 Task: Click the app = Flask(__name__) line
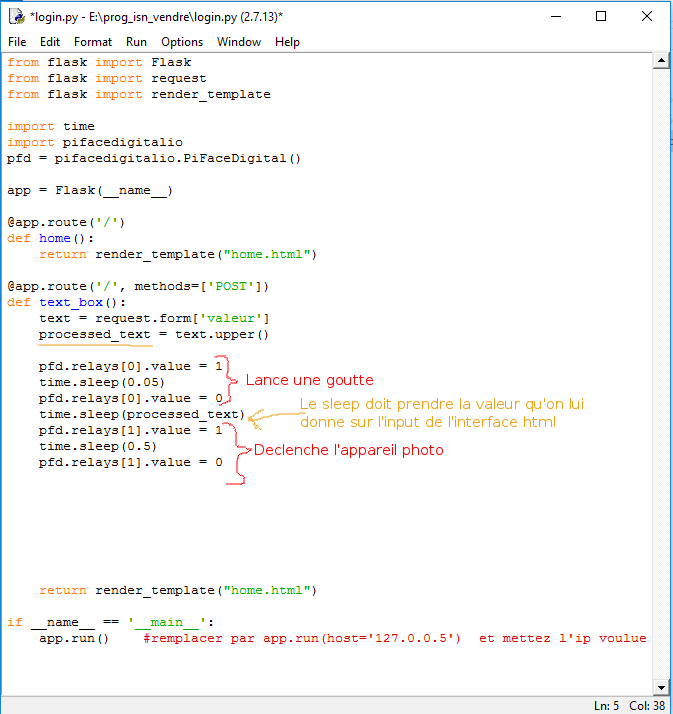click(90, 190)
